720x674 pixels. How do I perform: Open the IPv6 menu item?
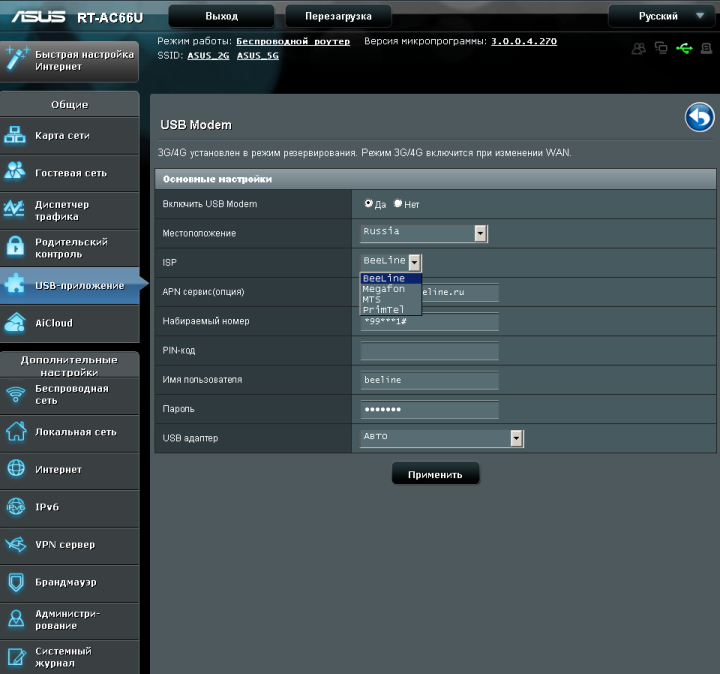(x=69, y=507)
